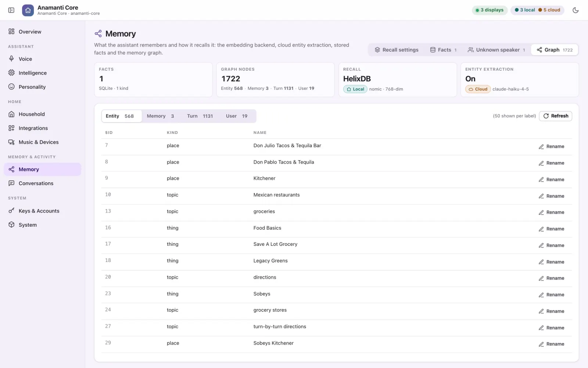Click the Household house icon
The width and height of the screenshot is (588, 368).
(11, 114)
